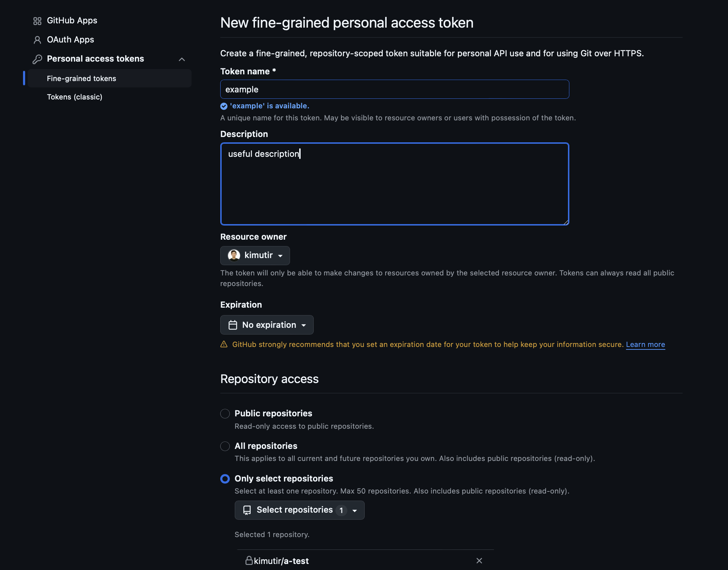Screen dimensions: 728x570
Task: Remove kimutir/a-test with the X icon
Action: coord(479,560)
